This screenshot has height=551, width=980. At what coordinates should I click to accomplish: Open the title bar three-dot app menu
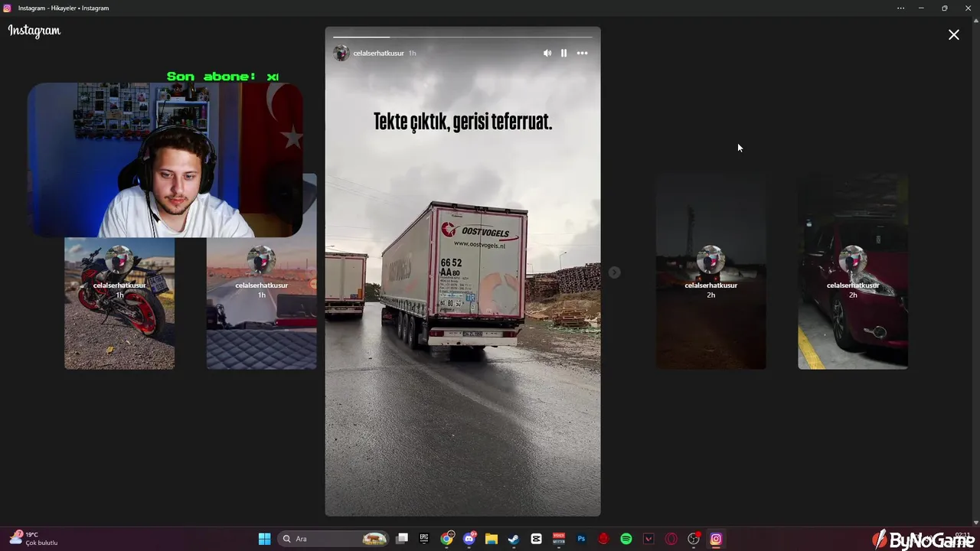[900, 8]
